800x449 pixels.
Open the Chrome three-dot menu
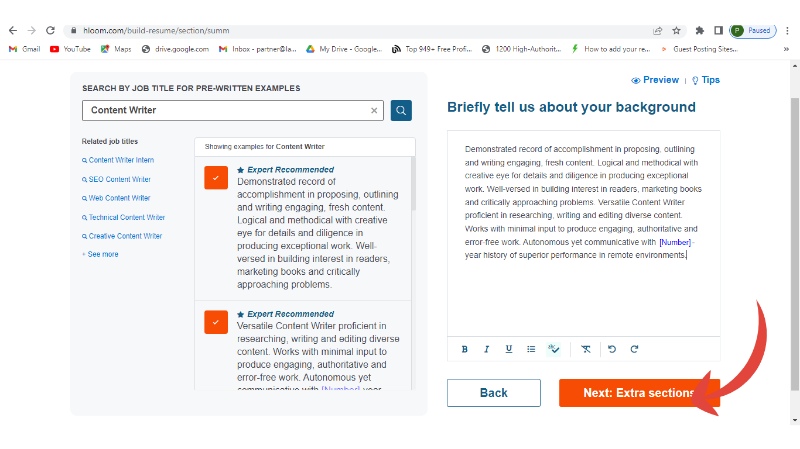[x=785, y=30]
